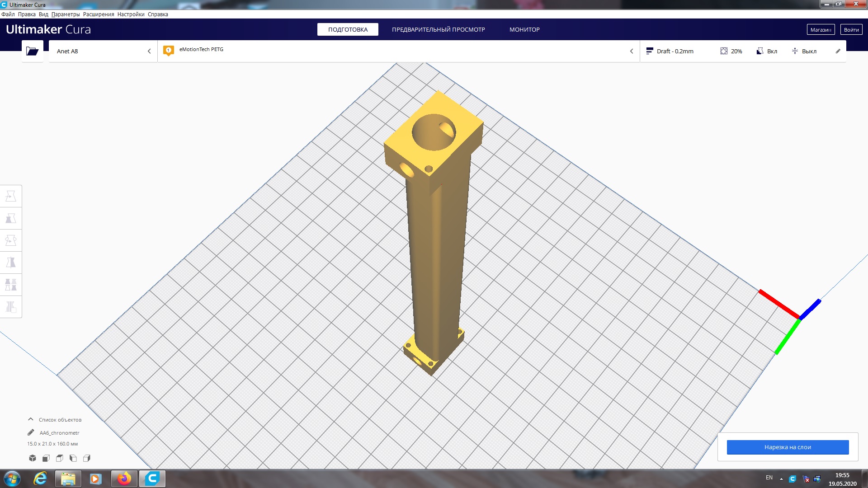Image resolution: width=868 pixels, height=488 pixels.
Task: Expand the eMotionTech PETG material selector
Action: [x=398, y=51]
